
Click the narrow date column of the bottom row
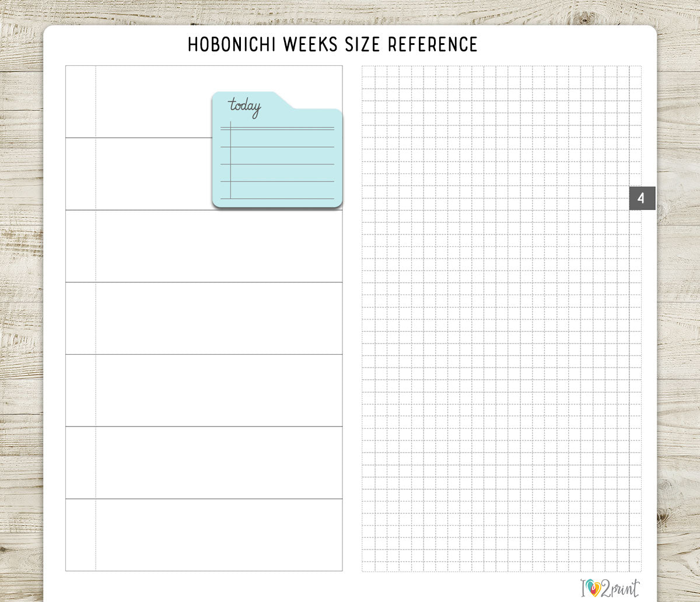pos(80,535)
